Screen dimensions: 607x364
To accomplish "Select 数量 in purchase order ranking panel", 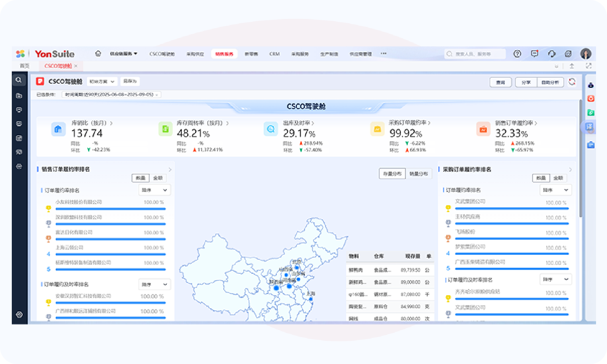I will click(541, 178).
